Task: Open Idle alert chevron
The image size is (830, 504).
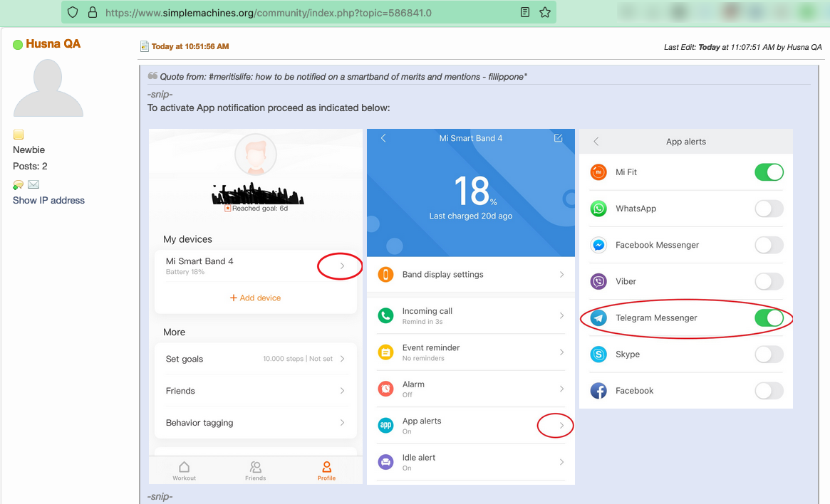Action: click(x=561, y=462)
